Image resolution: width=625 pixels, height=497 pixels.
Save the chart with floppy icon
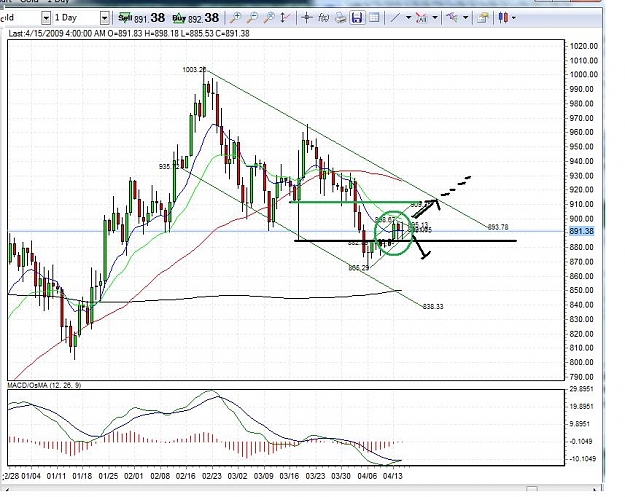[357, 18]
